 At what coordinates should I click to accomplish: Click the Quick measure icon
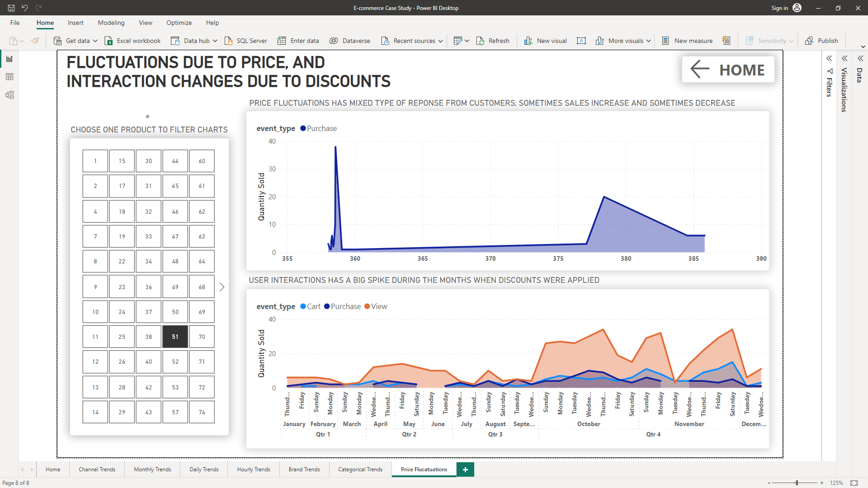[726, 41]
